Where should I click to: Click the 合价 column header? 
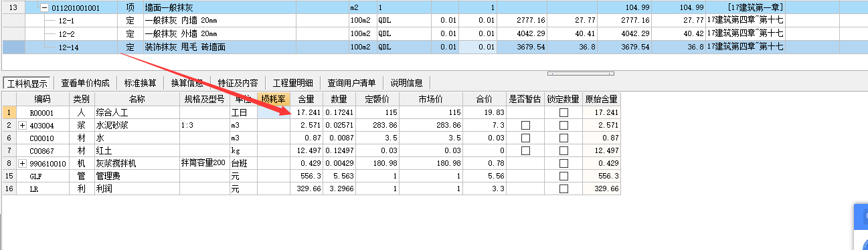(485, 99)
